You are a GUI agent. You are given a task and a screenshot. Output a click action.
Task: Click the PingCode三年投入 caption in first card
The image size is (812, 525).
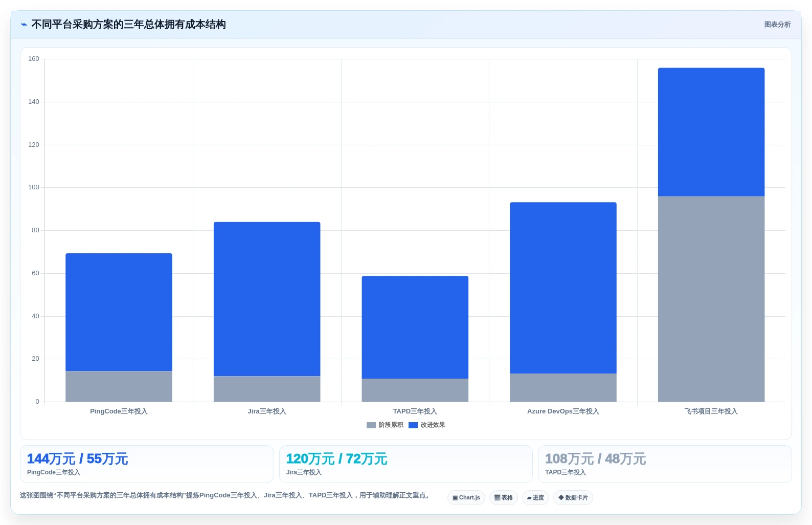54,472
